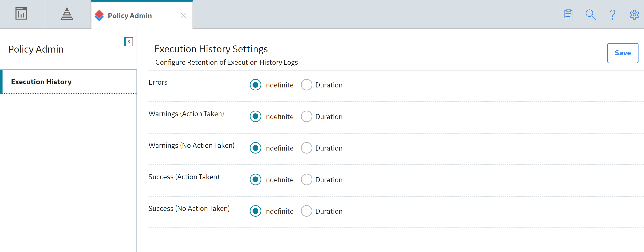Viewport: 644px width, 252px height.
Task: Select Duration for Success (Action Taken)
Action: pos(306,179)
